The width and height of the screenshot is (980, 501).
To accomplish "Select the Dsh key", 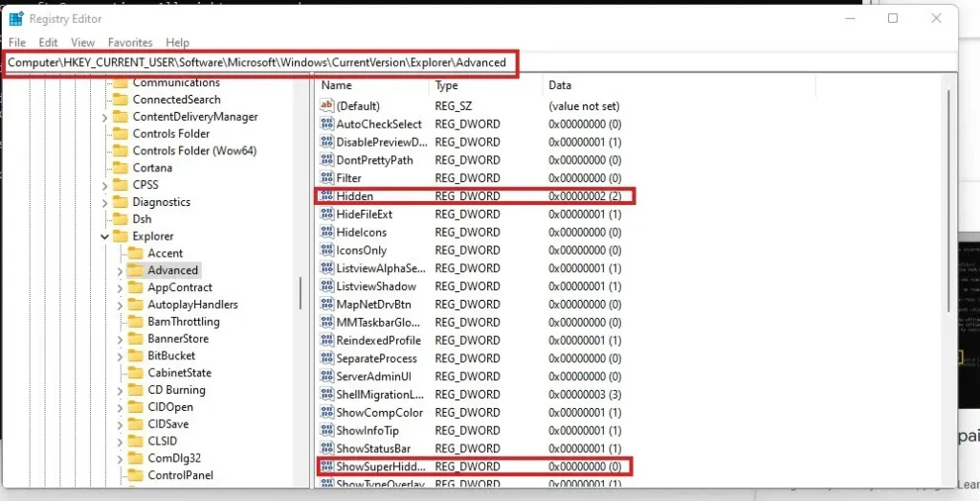I will [142, 219].
